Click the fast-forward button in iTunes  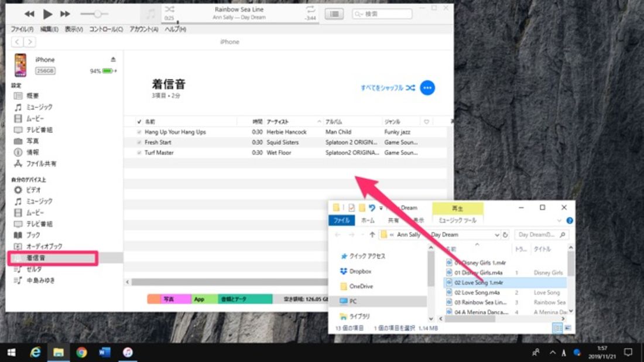[x=65, y=14]
